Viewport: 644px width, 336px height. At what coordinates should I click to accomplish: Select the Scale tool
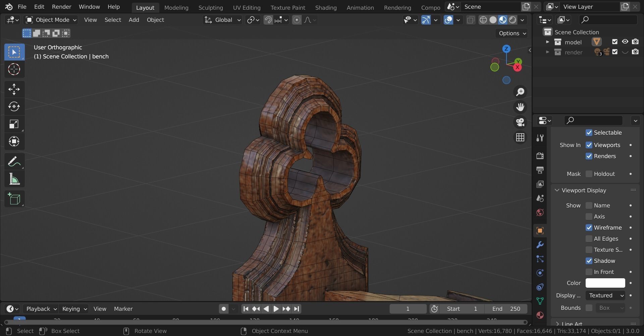coord(14,124)
